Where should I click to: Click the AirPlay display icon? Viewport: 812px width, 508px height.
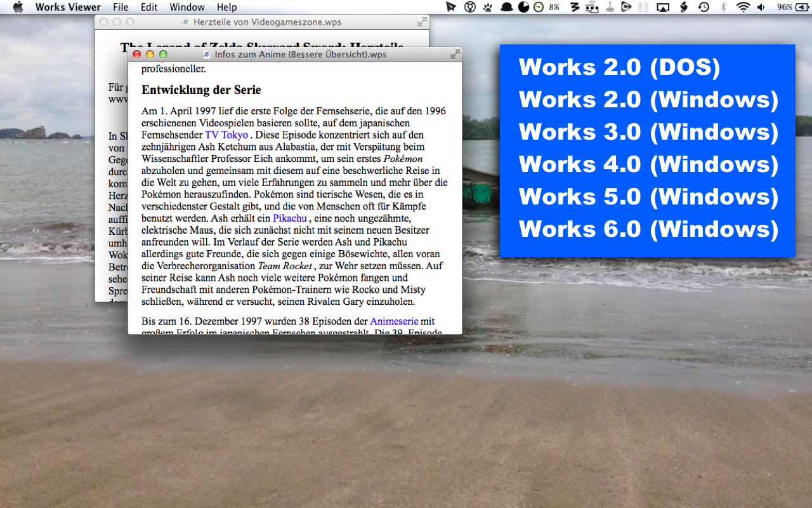pos(663,7)
